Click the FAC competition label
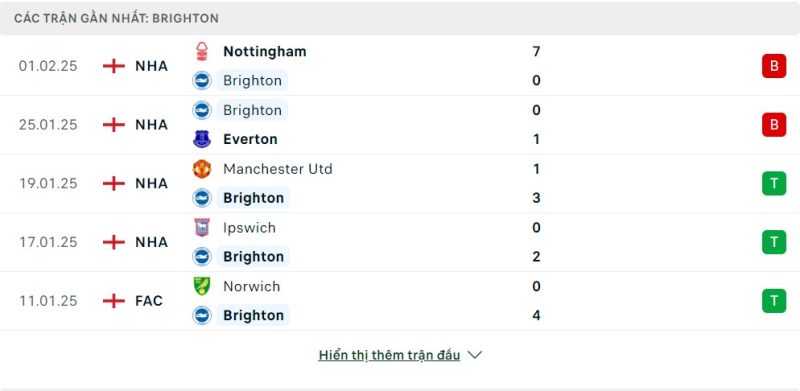The image size is (800, 391). click(x=149, y=301)
